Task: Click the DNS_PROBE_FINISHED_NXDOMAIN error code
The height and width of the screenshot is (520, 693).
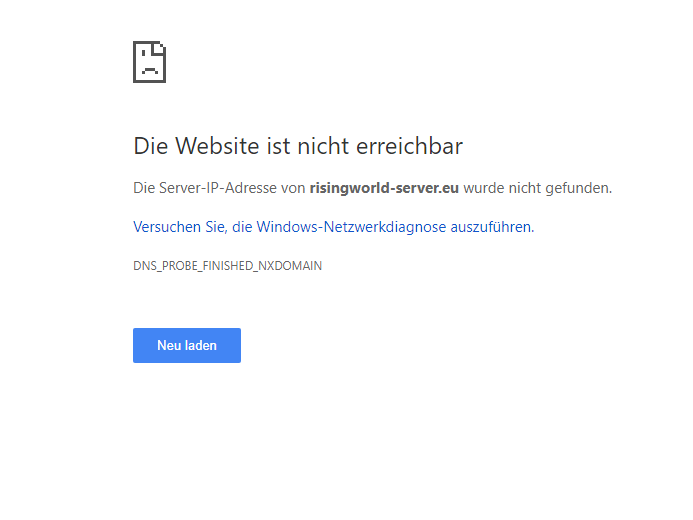Action: (227, 266)
